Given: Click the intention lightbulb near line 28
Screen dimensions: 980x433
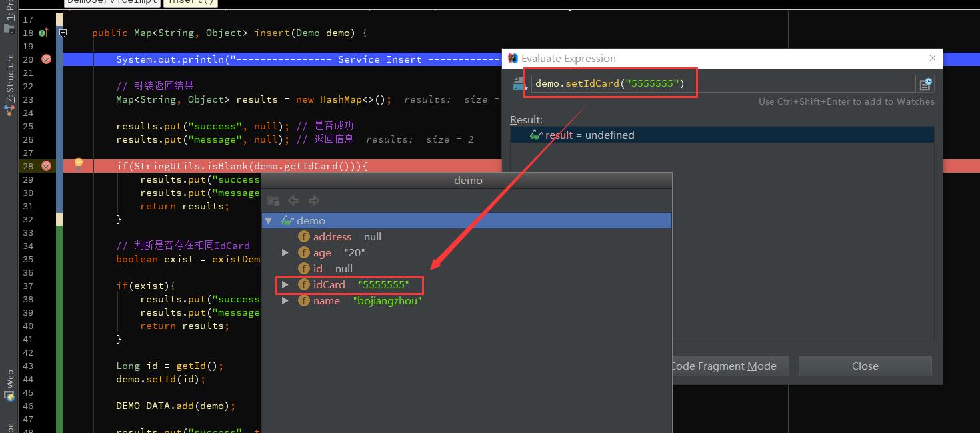Looking at the screenshot, I should click(x=79, y=163).
